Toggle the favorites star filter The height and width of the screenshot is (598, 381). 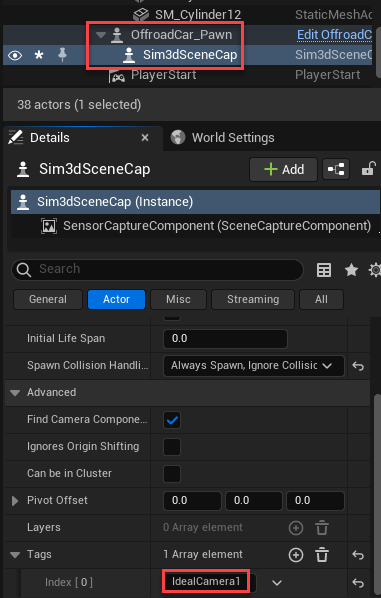351,270
